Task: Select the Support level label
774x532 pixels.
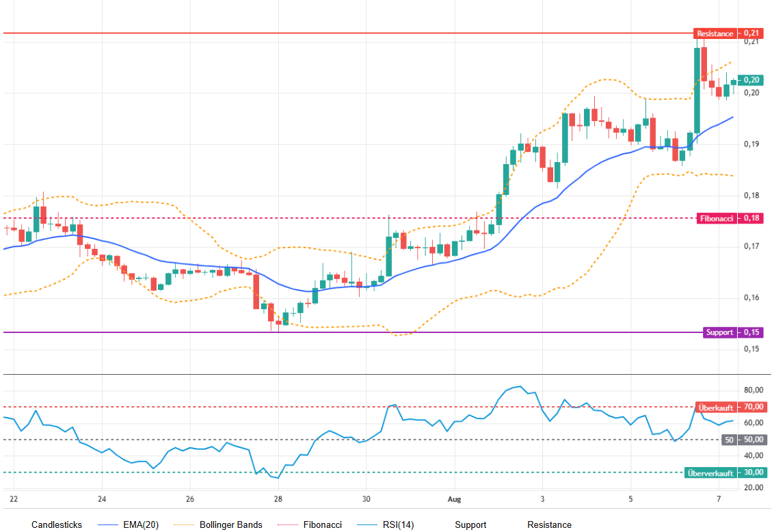Action: coord(720,332)
